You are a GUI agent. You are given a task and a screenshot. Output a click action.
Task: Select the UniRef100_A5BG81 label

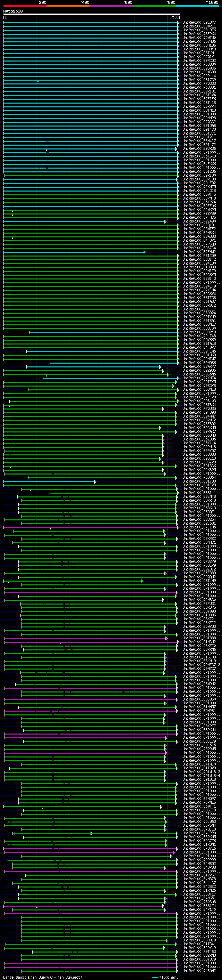tap(199, 88)
